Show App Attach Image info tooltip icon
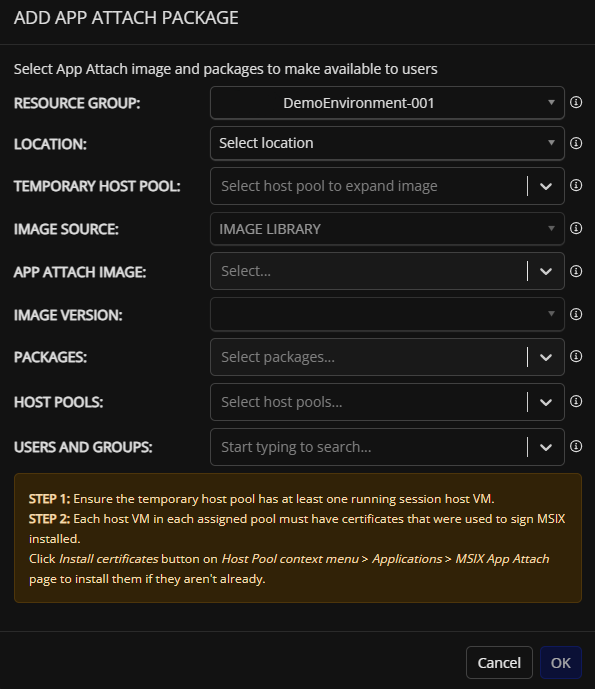The height and width of the screenshot is (689, 595). pyautogui.click(x=576, y=271)
